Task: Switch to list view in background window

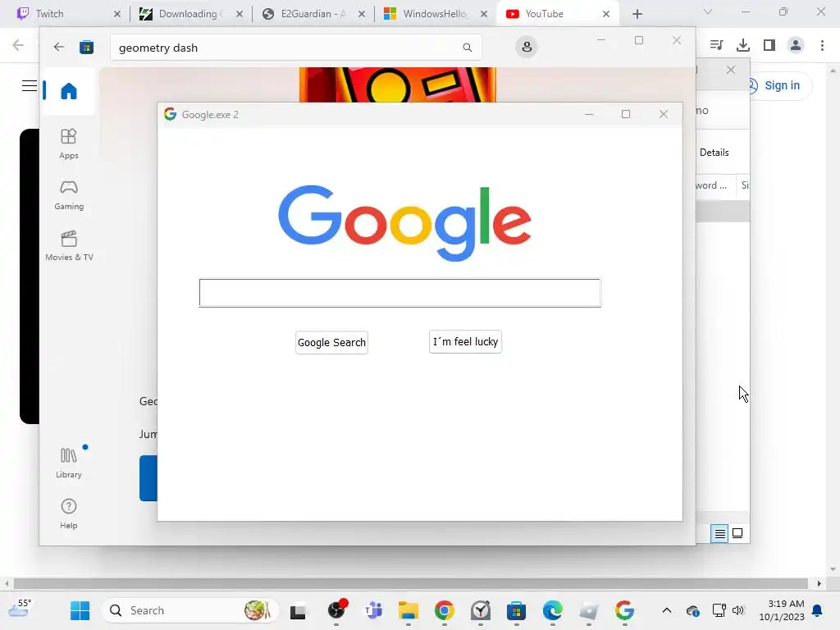Action: point(719,533)
